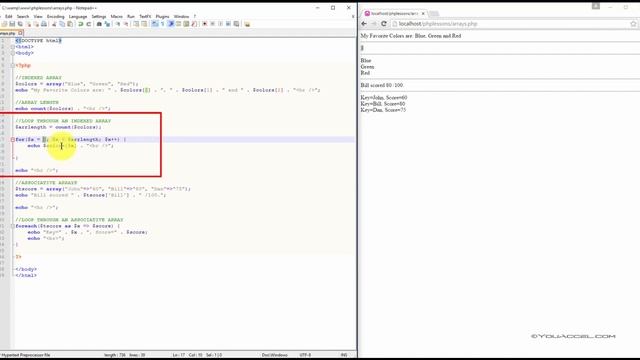Click the //INDEXED ARRAY comment line
Viewport: 640px width, 360px height.
point(38,78)
